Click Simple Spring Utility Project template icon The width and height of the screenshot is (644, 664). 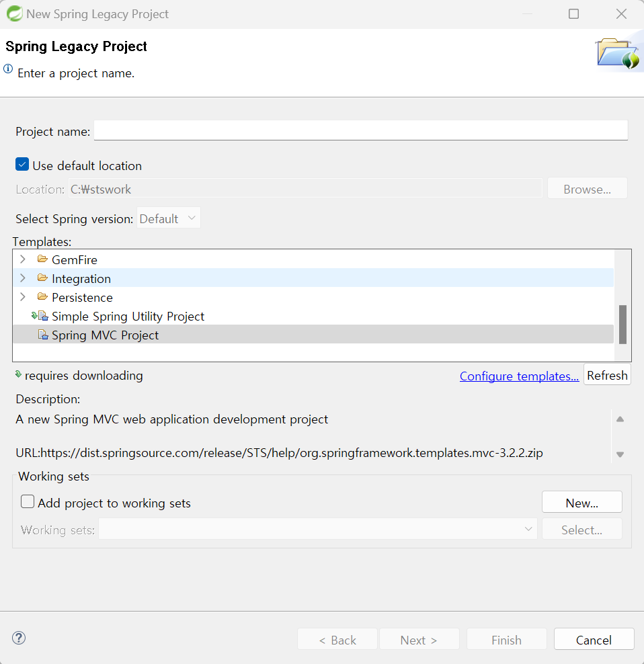pyautogui.click(x=40, y=315)
